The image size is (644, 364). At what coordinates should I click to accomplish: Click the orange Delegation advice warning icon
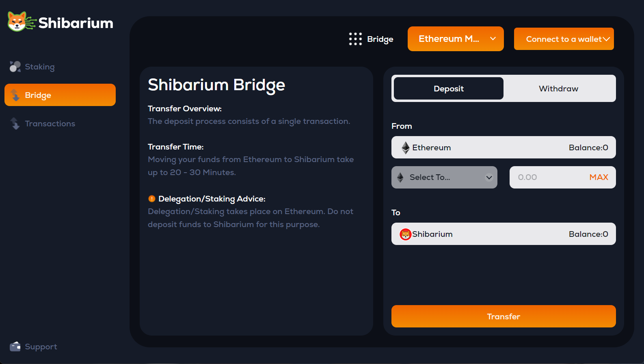[152, 199]
